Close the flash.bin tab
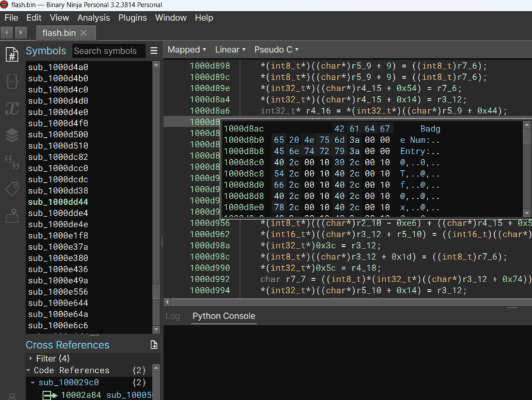This screenshot has width=532, height=400. (84, 33)
